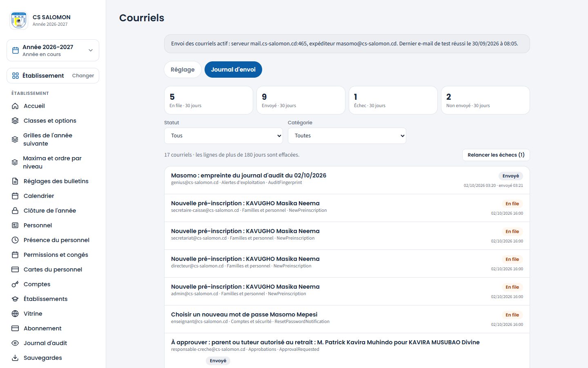Click the padlock icon for Clôture de l'année
Image resolution: width=588 pixels, height=368 pixels.
point(15,211)
